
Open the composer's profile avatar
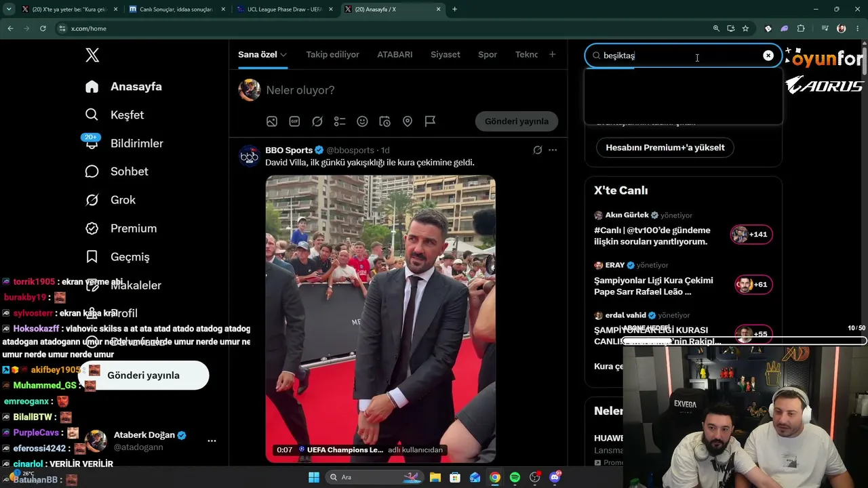(250, 90)
